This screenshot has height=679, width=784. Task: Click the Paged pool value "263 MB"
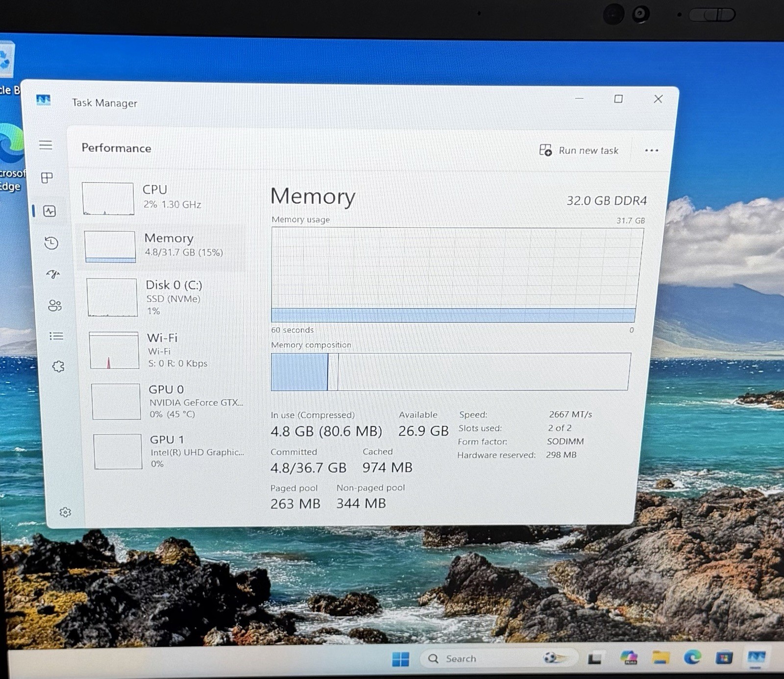tap(295, 504)
